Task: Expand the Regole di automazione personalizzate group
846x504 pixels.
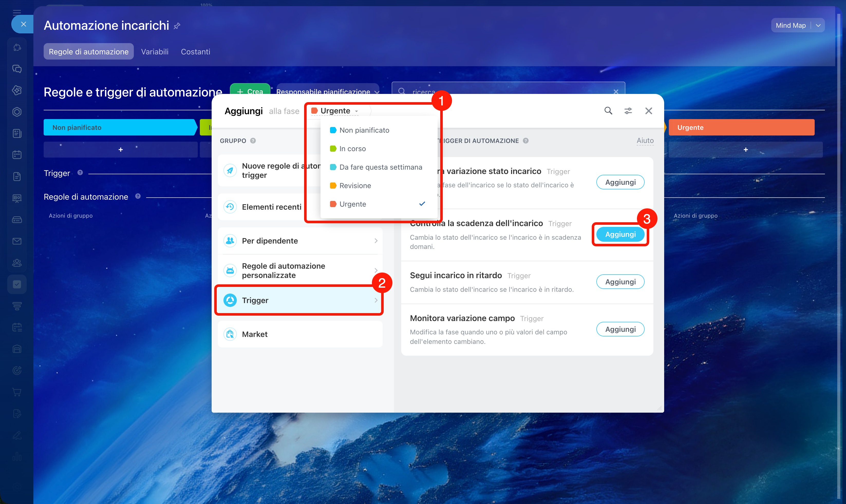Action: [300, 270]
